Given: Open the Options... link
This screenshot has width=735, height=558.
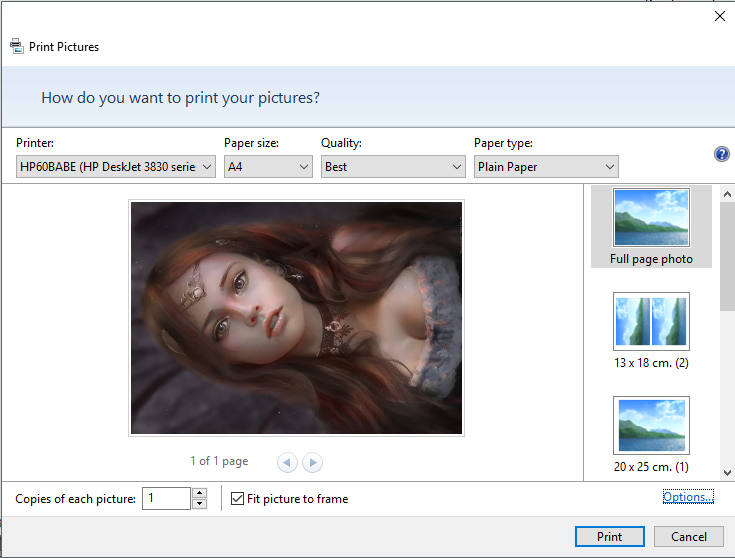Looking at the screenshot, I should click(688, 497).
